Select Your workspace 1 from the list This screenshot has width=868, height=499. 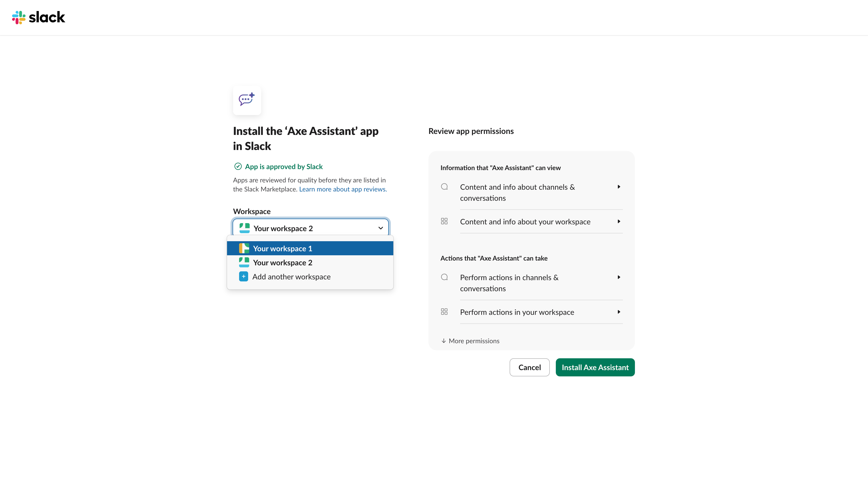click(283, 248)
